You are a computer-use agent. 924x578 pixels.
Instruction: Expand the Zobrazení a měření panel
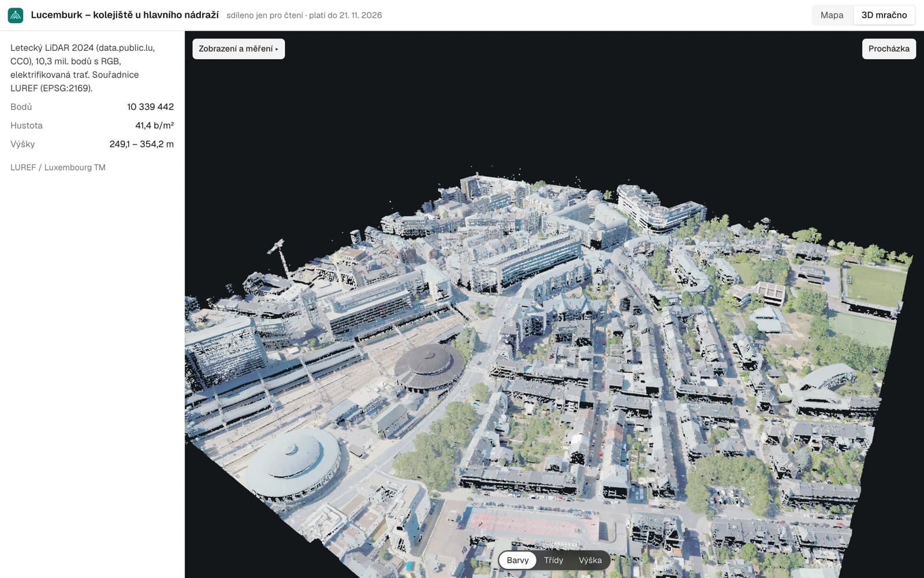239,49
